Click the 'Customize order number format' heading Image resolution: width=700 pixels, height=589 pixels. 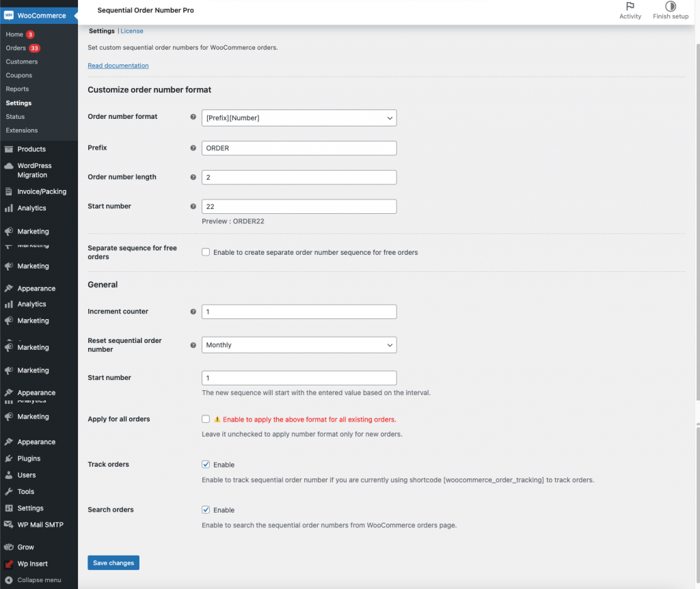[150, 90]
